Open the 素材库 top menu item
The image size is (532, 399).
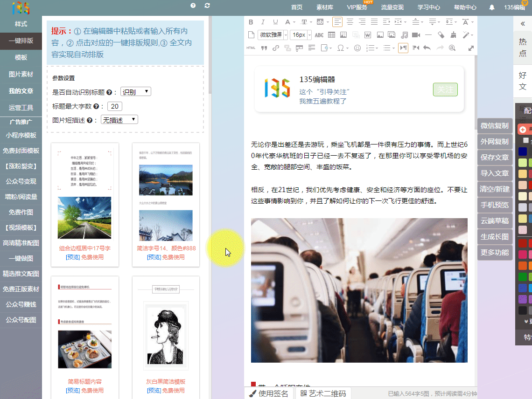point(325,7)
